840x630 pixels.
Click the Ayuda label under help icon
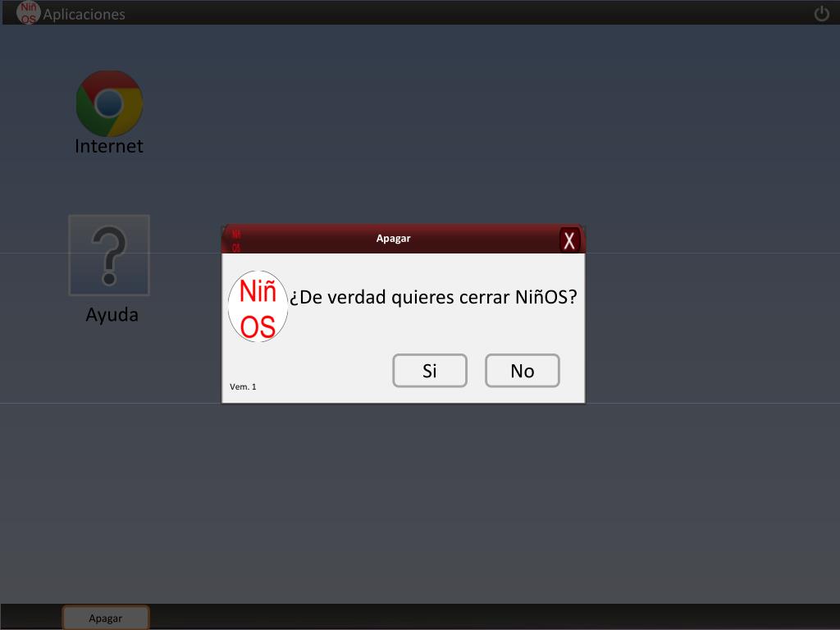pos(112,314)
